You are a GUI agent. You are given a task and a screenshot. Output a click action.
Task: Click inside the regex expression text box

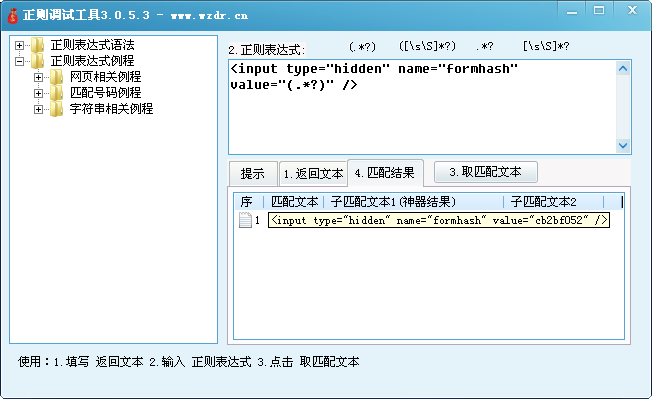coord(422,107)
